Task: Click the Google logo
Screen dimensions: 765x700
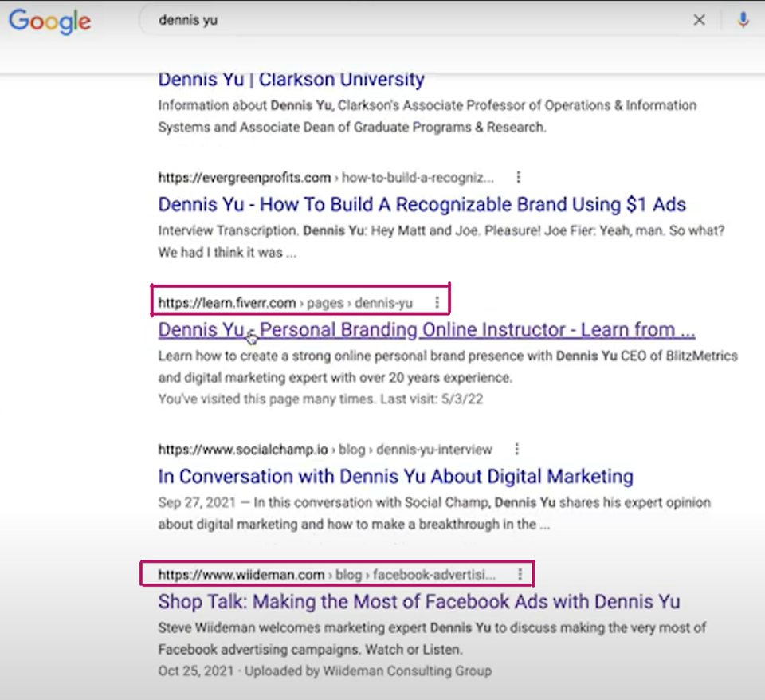Action: [49, 22]
